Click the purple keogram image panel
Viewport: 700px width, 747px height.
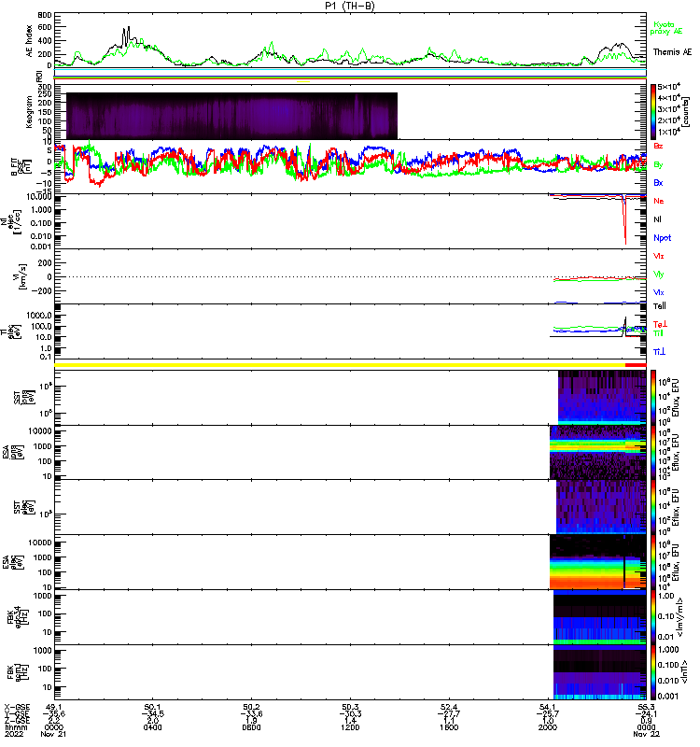pyautogui.click(x=231, y=116)
